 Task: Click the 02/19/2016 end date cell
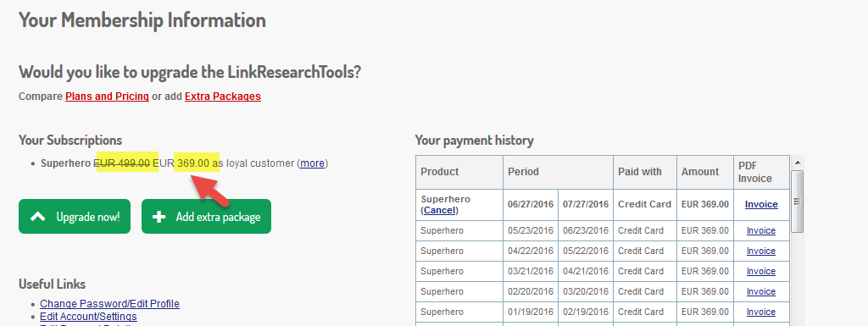[586, 312]
